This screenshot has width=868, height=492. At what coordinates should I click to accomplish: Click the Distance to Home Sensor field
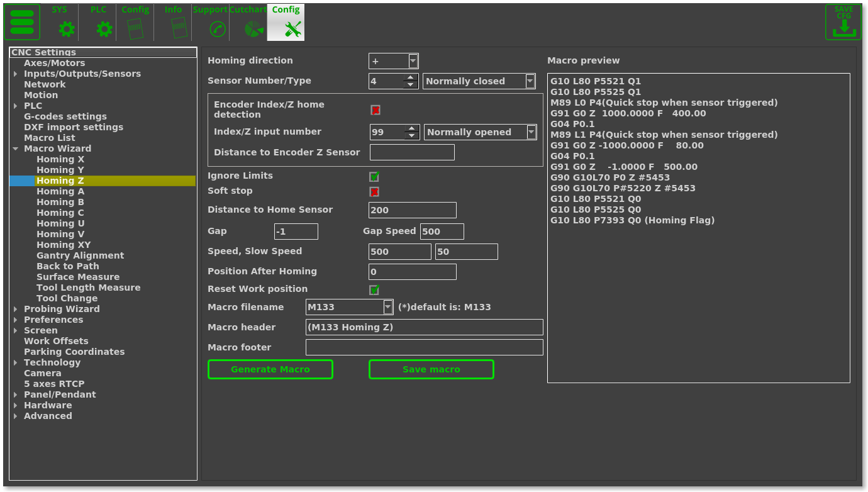coord(412,210)
